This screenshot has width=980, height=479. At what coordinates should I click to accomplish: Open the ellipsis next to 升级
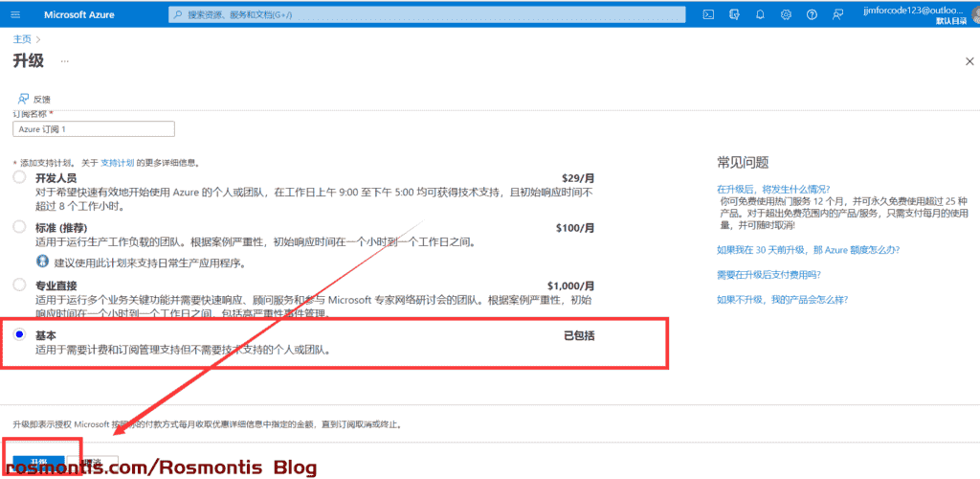pos(64,61)
